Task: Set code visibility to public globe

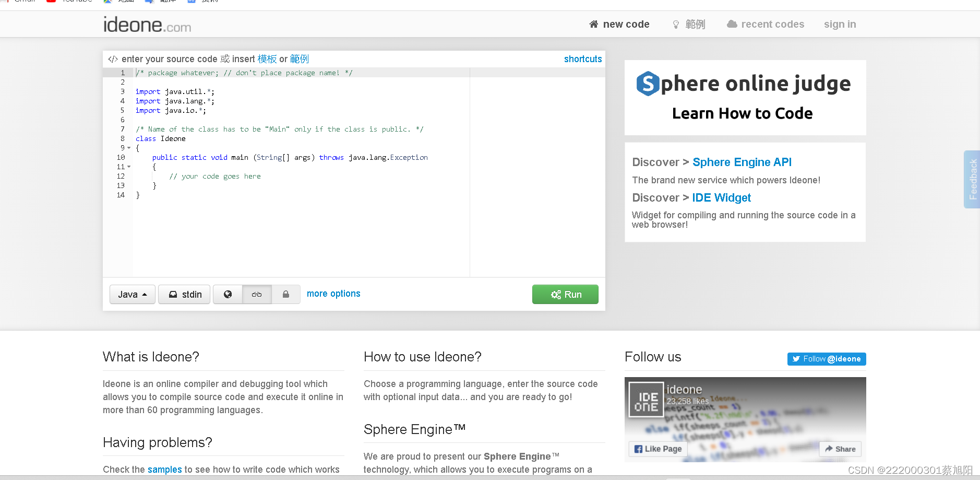Action: 228,295
